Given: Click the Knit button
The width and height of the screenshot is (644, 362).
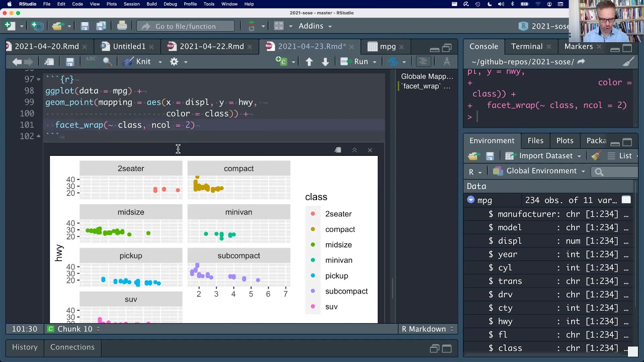Looking at the screenshot, I should pyautogui.click(x=137, y=61).
